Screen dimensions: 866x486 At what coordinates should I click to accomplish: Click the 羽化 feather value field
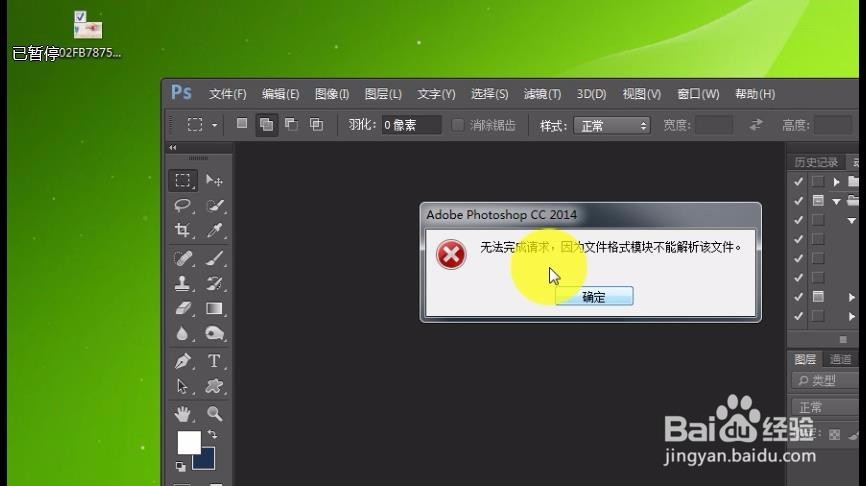pos(411,125)
